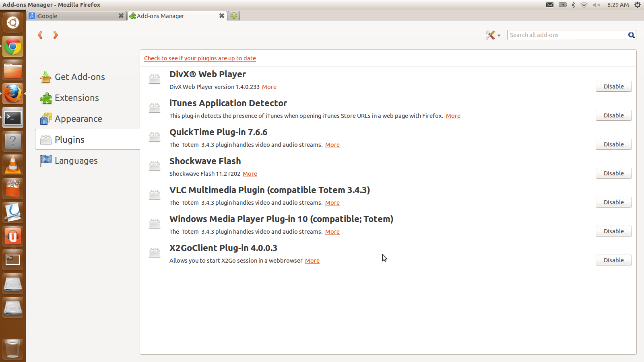The image size is (644, 362).
Task: Disable VLC Multimedia Plugin
Action: 613,202
